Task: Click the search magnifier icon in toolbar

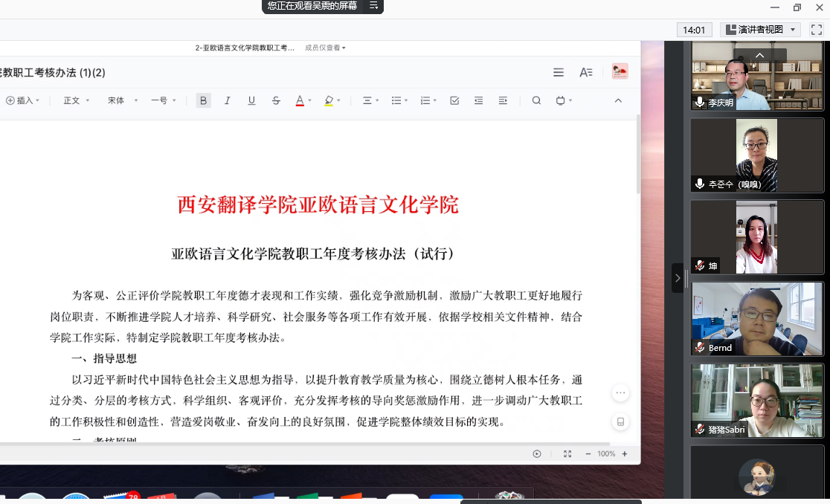Action: coord(536,100)
